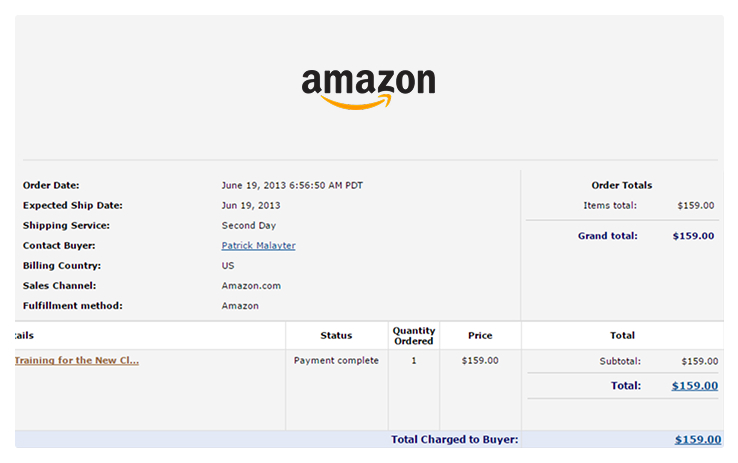Open the Patrick Malayter buyer link

point(258,246)
